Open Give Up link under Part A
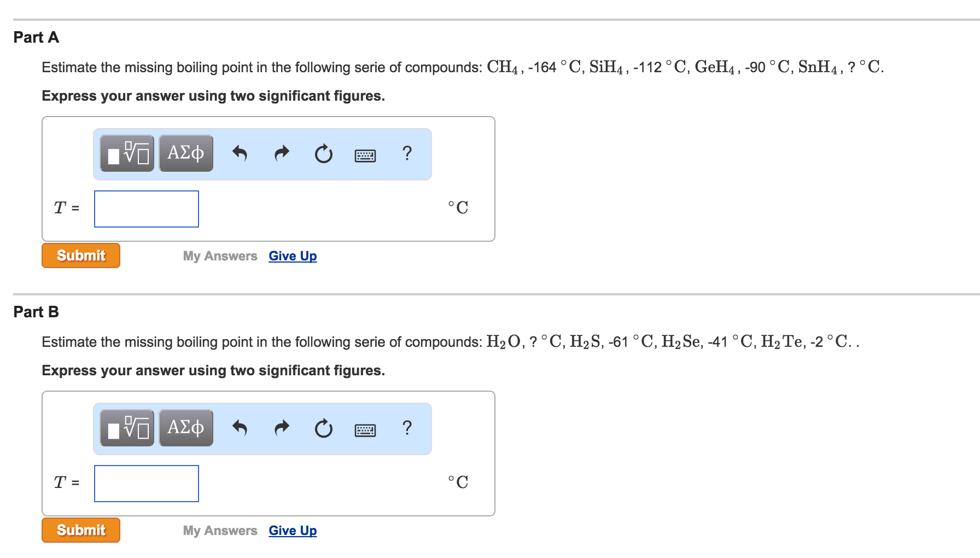 (292, 255)
